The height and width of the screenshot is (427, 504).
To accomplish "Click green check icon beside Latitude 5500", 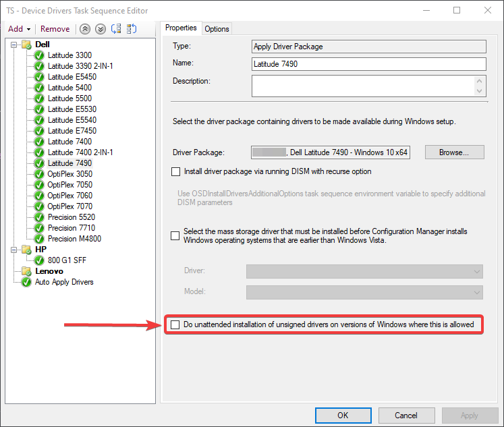I will click(x=39, y=98).
